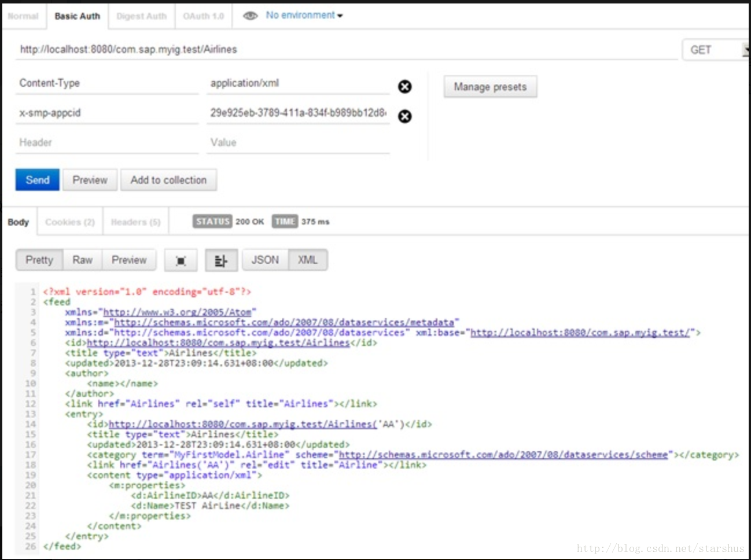Open the No environment dropdown
This screenshot has width=751, height=560.
pos(304,15)
